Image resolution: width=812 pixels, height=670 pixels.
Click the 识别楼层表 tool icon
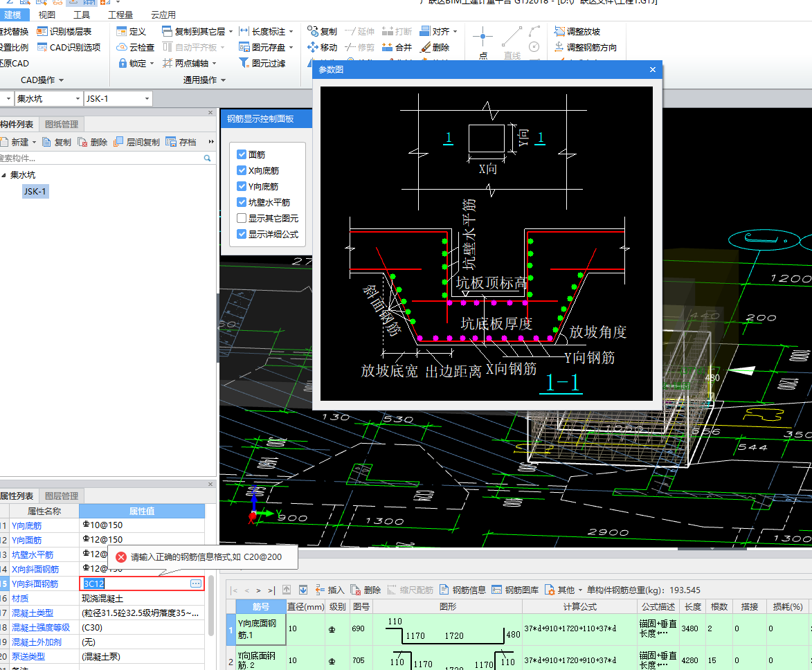[42, 32]
